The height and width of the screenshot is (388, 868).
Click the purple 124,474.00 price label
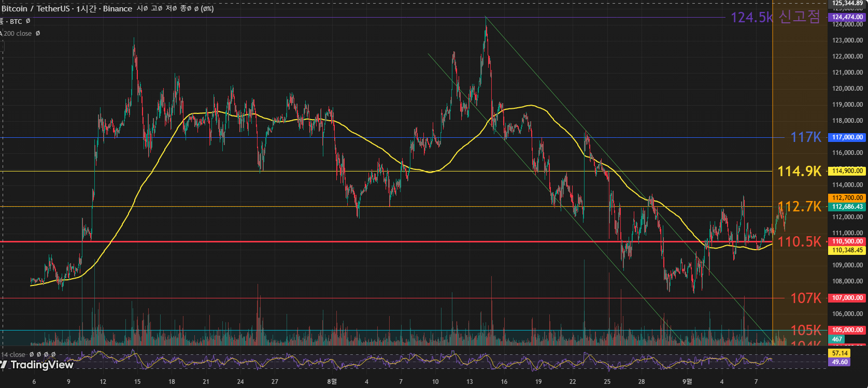(847, 17)
